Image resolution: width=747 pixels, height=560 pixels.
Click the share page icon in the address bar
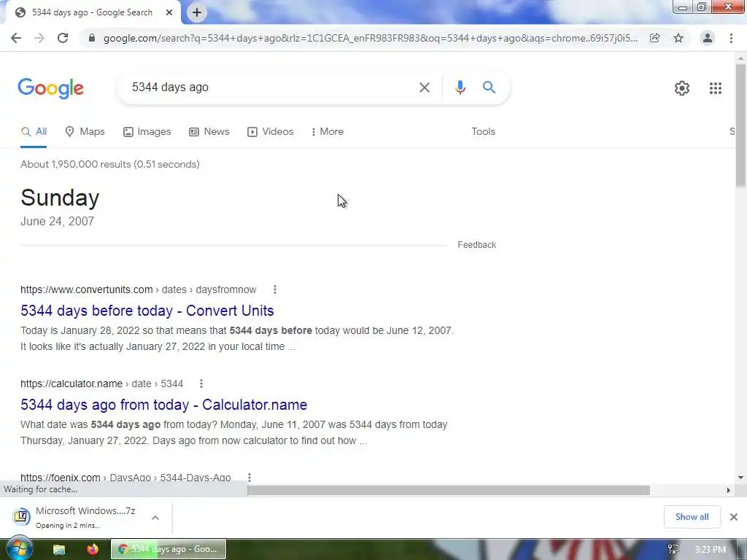point(655,38)
